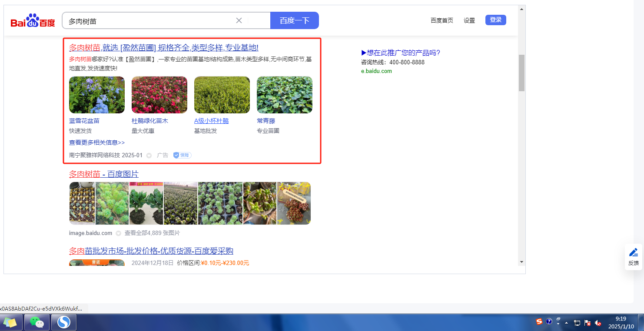Open the 反馈 feedback pencil button
Image resolution: width=644 pixels, height=331 pixels.
click(634, 256)
